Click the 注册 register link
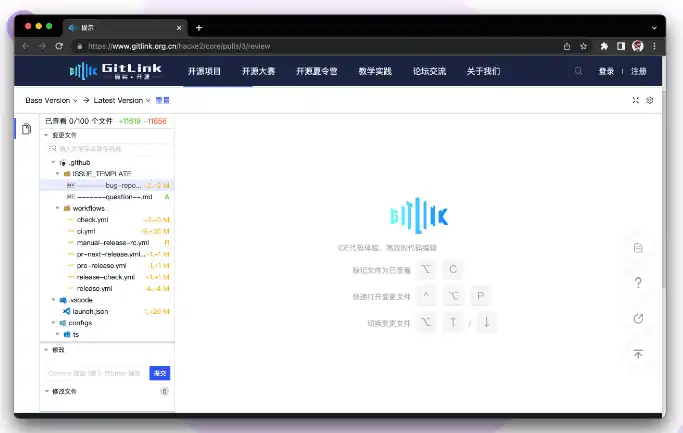Screen dimensions: 683x433 tap(639, 71)
